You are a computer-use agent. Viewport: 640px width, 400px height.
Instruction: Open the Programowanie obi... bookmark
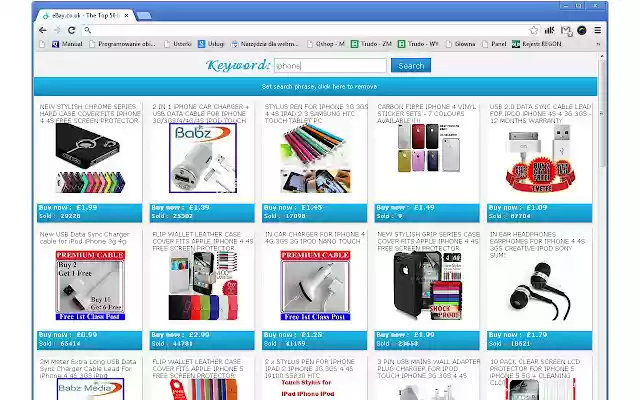[122, 44]
